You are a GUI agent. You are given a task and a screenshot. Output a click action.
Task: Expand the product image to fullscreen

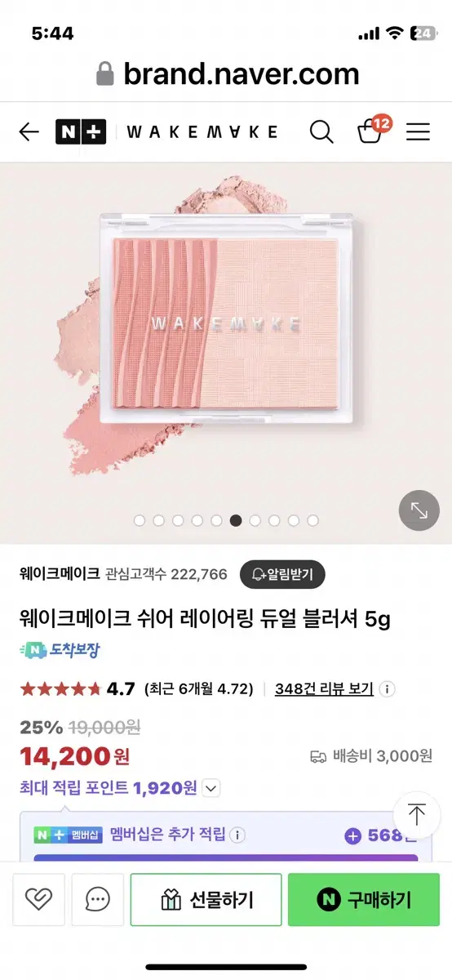click(x=419, y=511)
